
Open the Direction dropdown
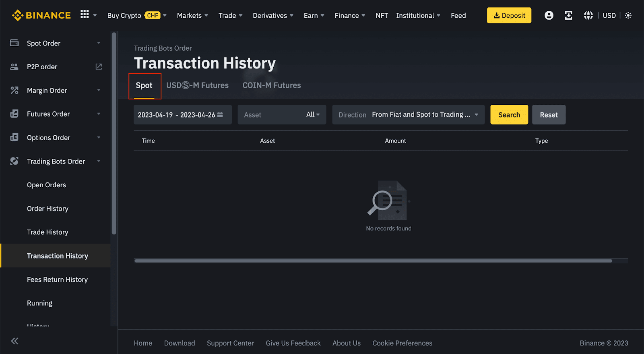tap(409, 115)
